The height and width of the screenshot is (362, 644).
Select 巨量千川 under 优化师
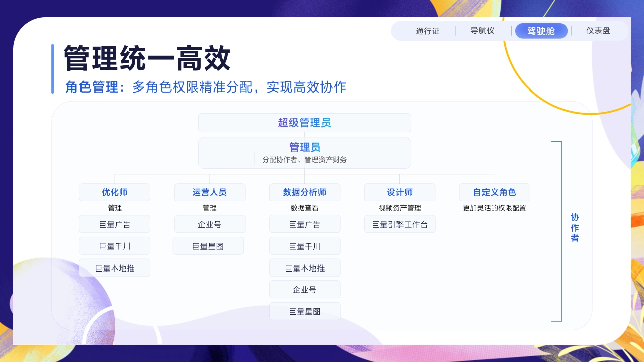click(x=115, y=246)
